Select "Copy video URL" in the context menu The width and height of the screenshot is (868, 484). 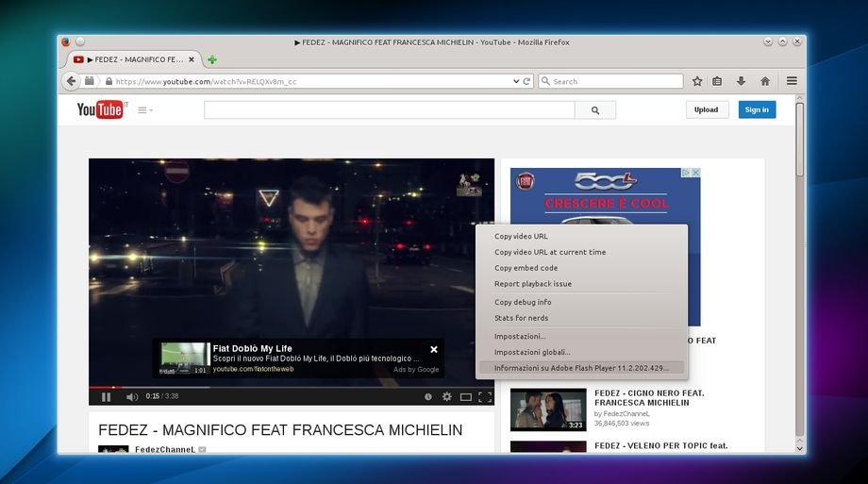click(521, 236)
